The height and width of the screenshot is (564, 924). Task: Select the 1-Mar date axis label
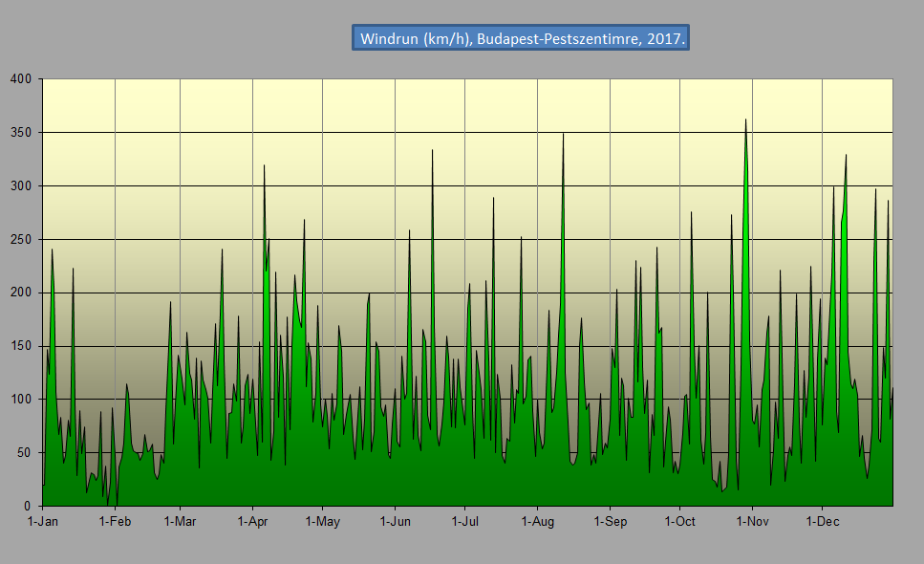(180, 522)
